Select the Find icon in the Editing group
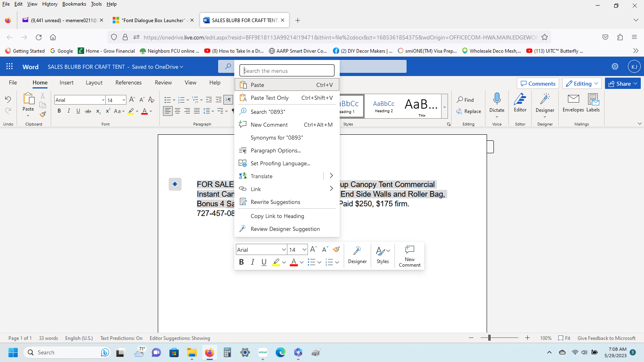 (466, 99)
